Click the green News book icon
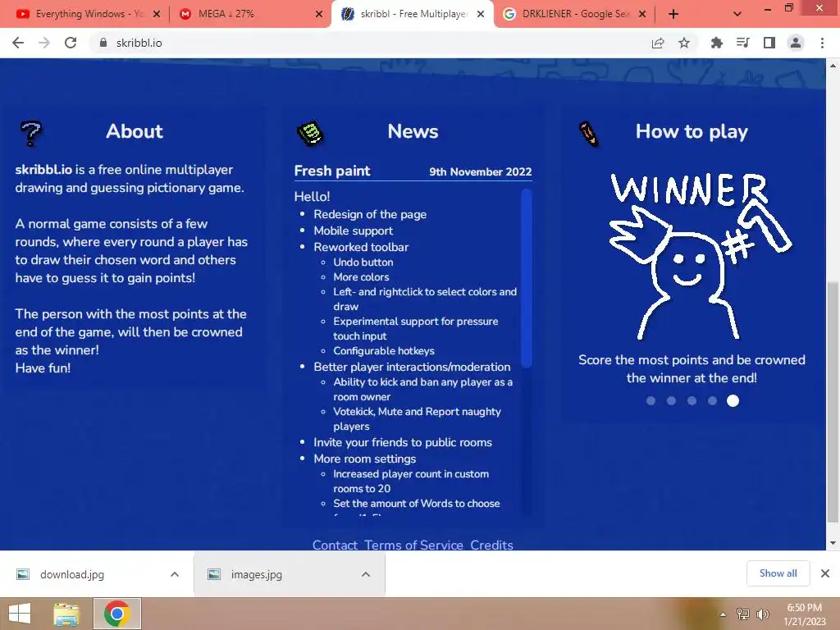 point(310,134)
